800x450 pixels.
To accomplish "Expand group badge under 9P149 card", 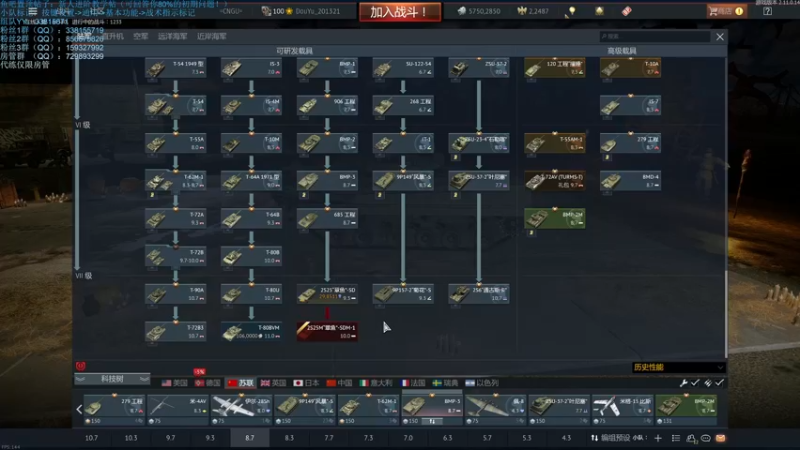I will click(380, 195).
